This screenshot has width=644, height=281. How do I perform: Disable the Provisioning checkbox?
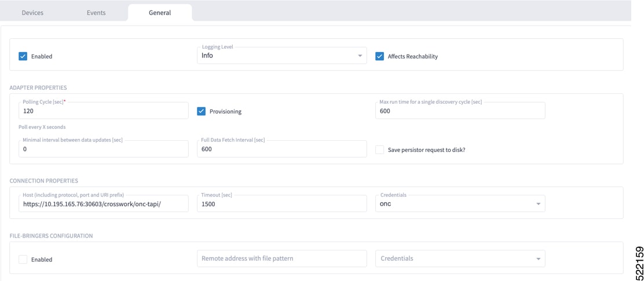click(202, 111)
